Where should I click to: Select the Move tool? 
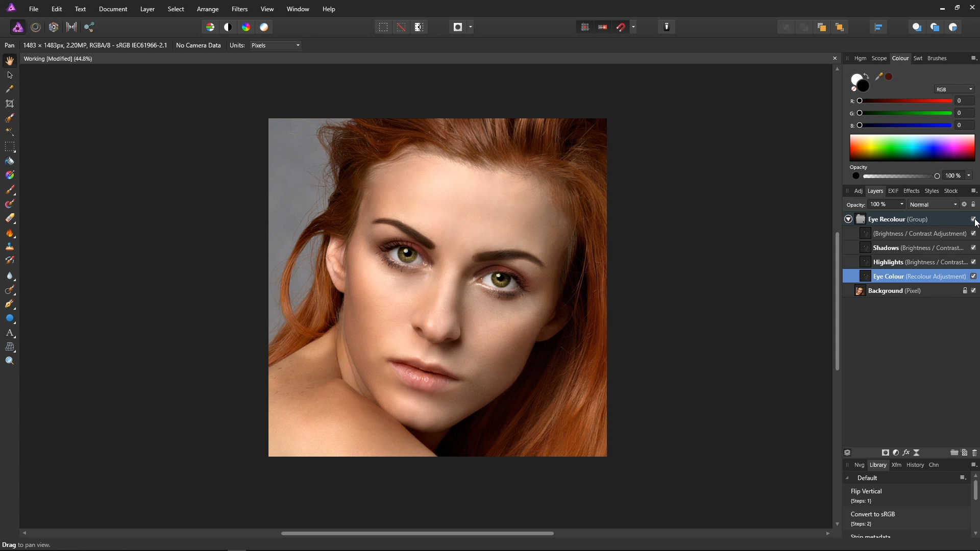[x=10, y=75]
